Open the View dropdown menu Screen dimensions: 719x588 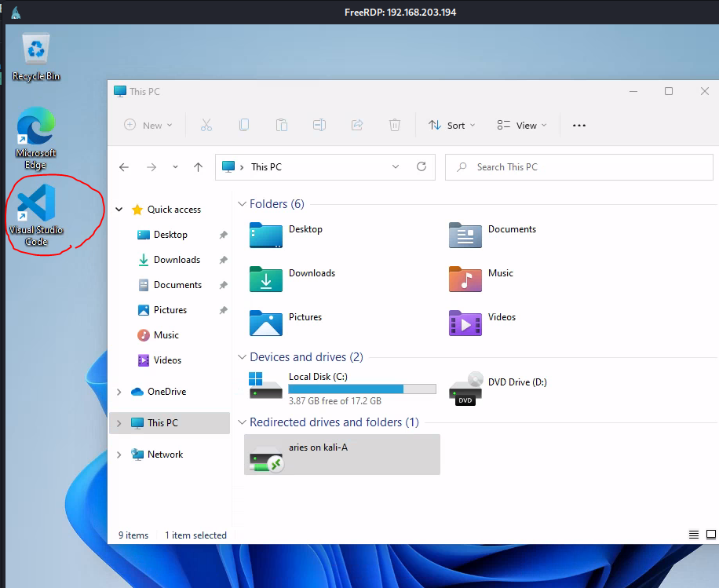tap(522, 125)
